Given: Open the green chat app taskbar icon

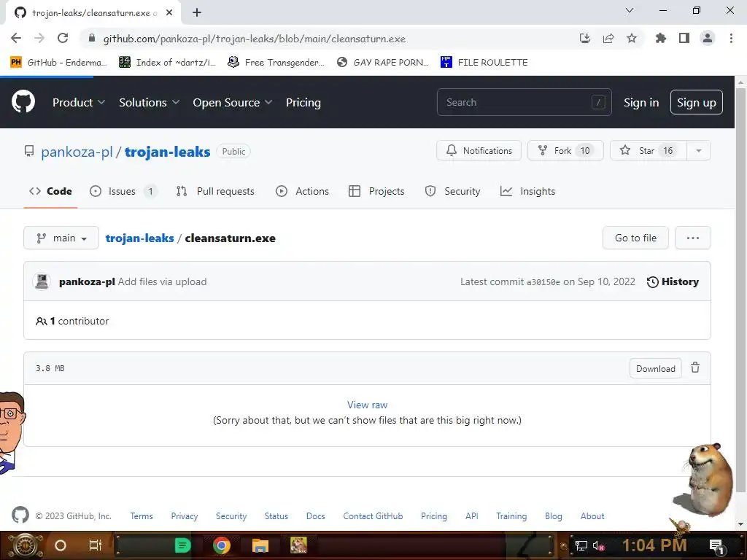Looking at the screenshot, I should (182, 545).
